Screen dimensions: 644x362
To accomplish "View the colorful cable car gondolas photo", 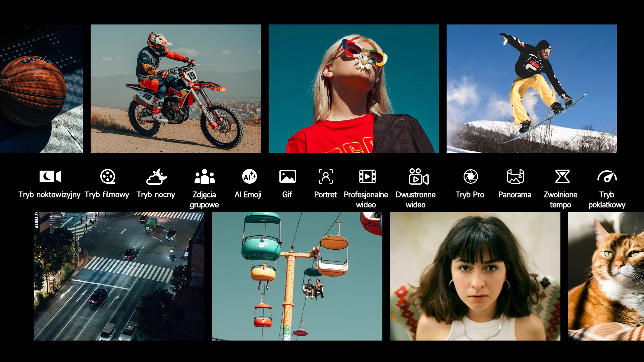I will [x=297, y=276].
